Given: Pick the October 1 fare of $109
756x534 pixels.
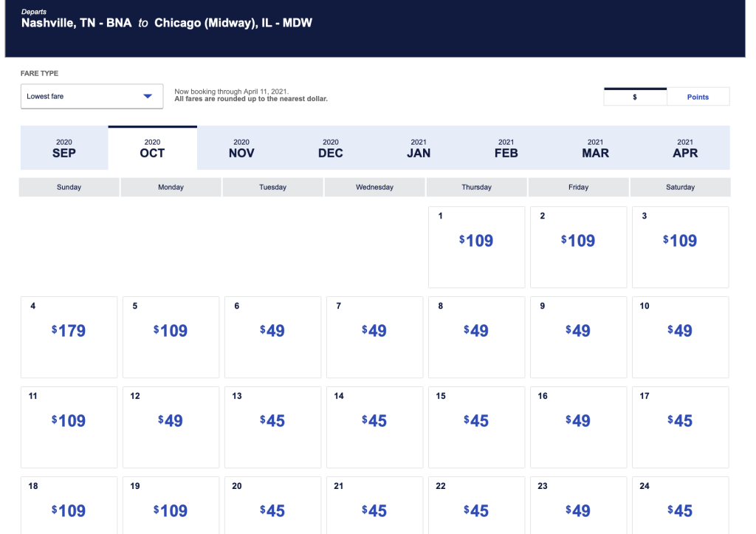Looking at the screenshot, I should pos(476,247).
